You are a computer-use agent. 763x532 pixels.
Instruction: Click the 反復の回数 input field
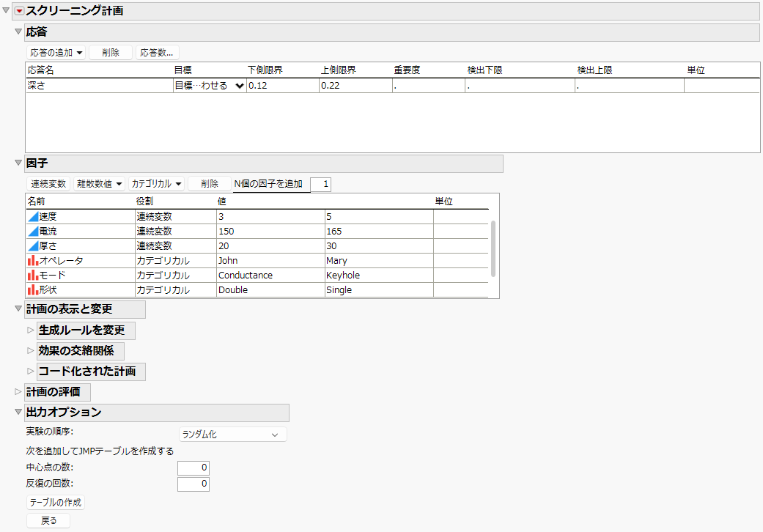(193, 484)
